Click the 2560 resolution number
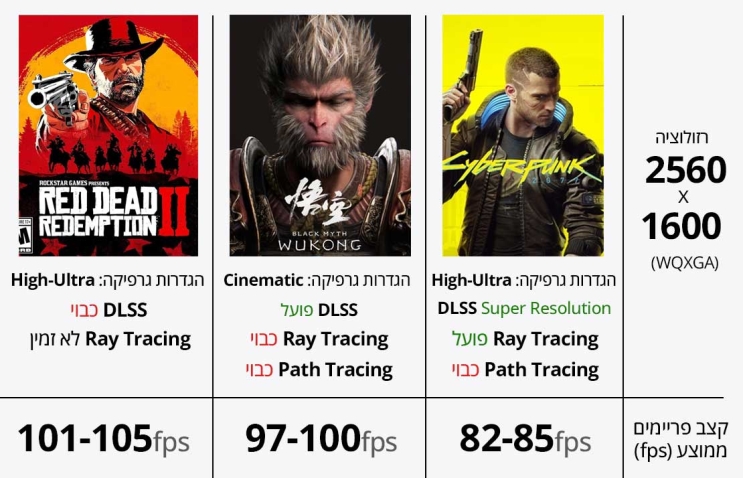743x478 pixels. click(685, 171)
